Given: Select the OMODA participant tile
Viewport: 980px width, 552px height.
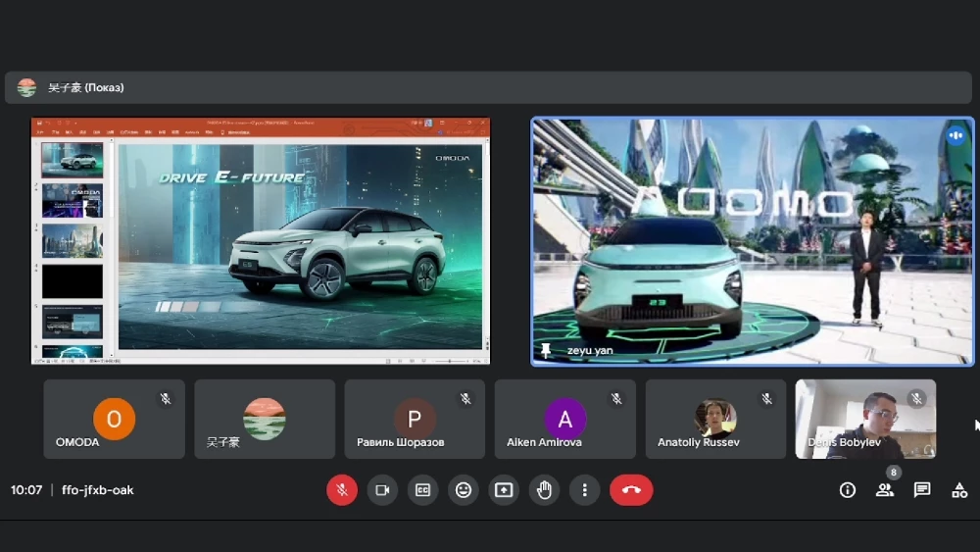Looking at the screenshot, I should click(114, 419).
